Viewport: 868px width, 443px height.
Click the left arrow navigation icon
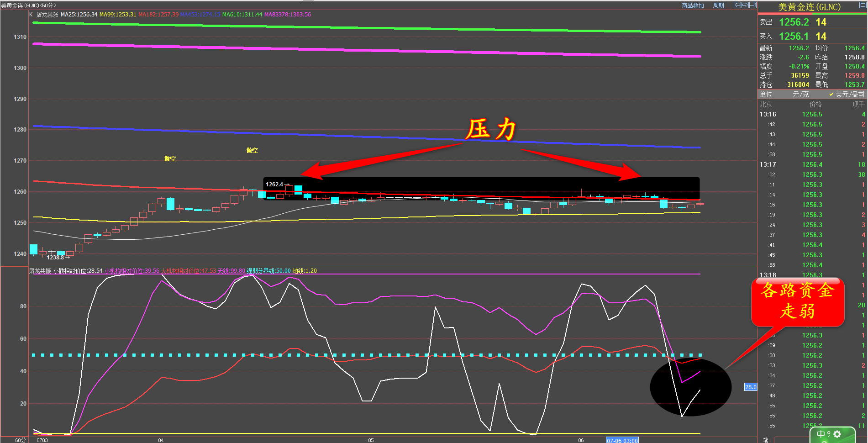click(x=737, y=5)
